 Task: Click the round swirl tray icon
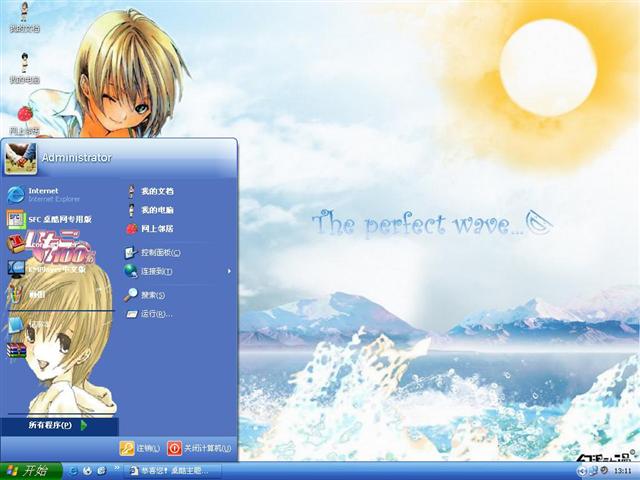pyautogui.click(x=604, y=471)
